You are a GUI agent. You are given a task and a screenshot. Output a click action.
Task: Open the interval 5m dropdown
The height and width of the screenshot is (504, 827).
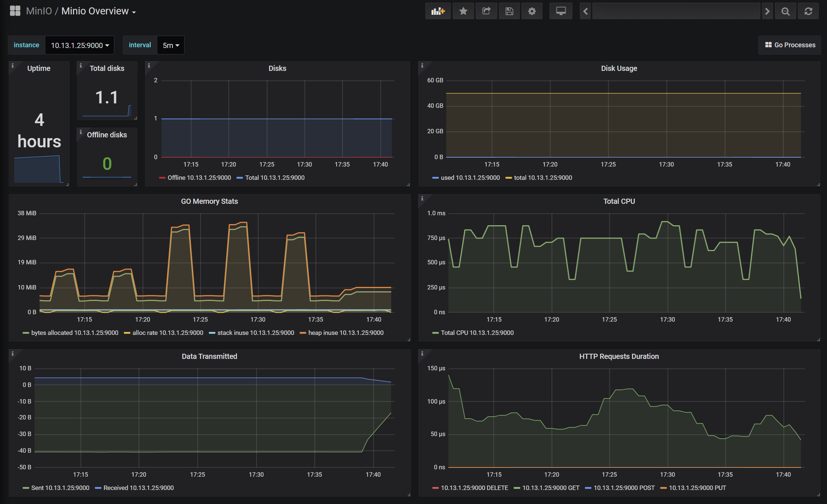(171, 45)
